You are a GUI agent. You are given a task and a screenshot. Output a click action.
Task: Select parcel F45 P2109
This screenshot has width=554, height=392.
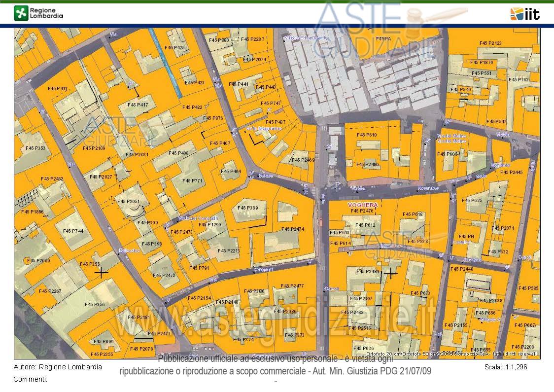(94, 148)
